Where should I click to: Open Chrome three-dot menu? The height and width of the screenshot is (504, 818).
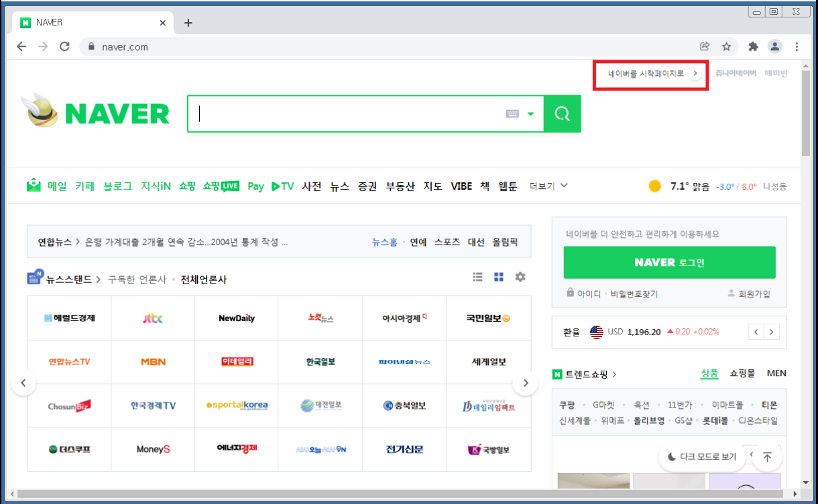point(797,46)
